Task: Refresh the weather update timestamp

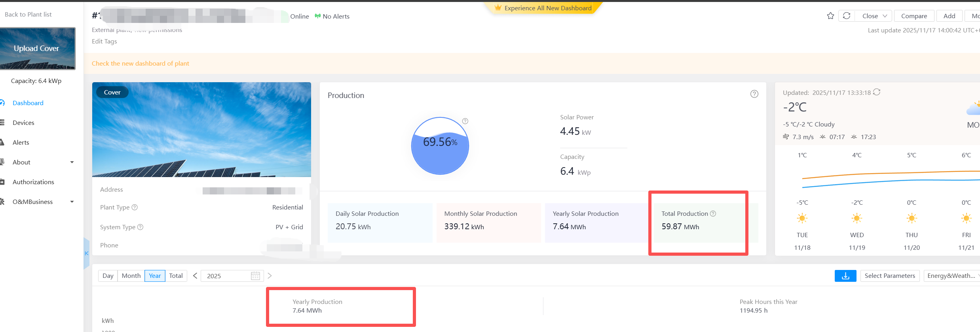Action: point(877,92)
